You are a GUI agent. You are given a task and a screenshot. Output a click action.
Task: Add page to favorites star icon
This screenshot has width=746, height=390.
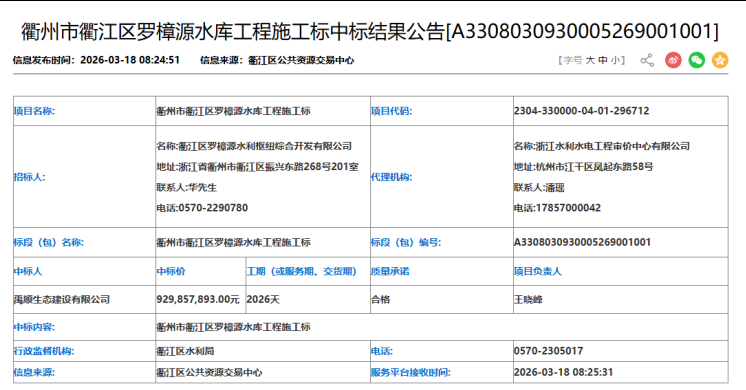click(x=720, y=60)
